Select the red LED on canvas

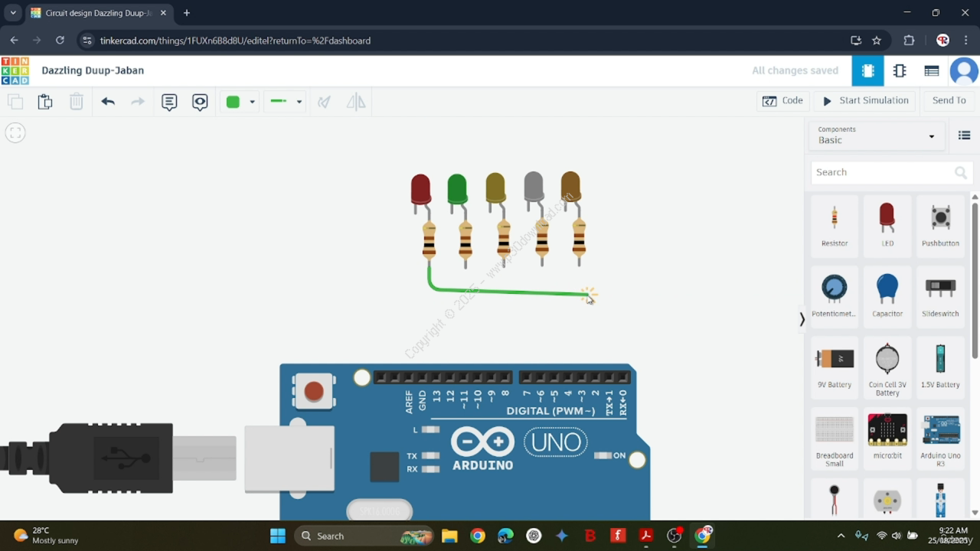(420, 188)
